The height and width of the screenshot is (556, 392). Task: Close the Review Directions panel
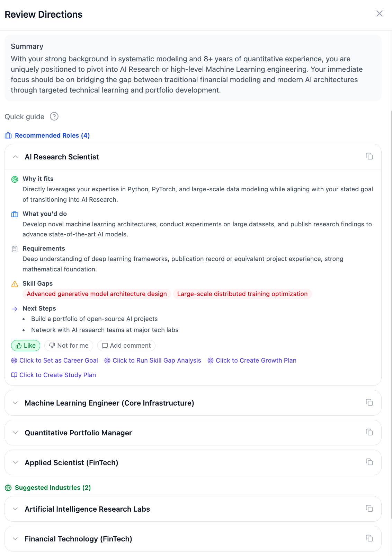click(380, 14)
